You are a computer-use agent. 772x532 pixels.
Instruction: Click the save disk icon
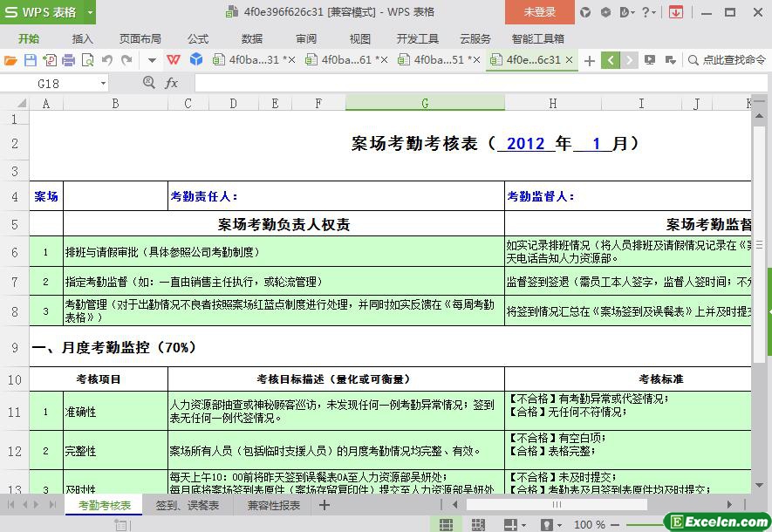click(x=30, y=60)
